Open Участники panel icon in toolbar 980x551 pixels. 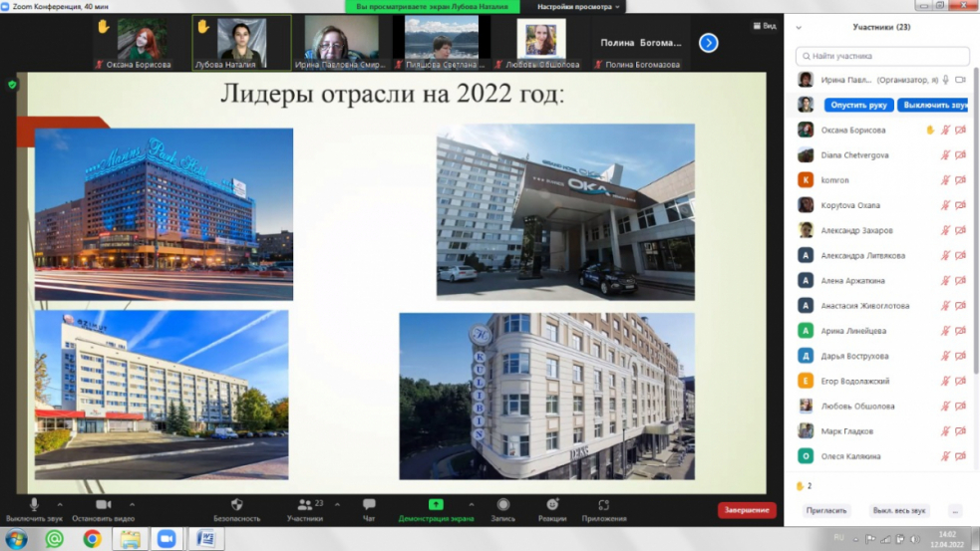pos(304,504)
